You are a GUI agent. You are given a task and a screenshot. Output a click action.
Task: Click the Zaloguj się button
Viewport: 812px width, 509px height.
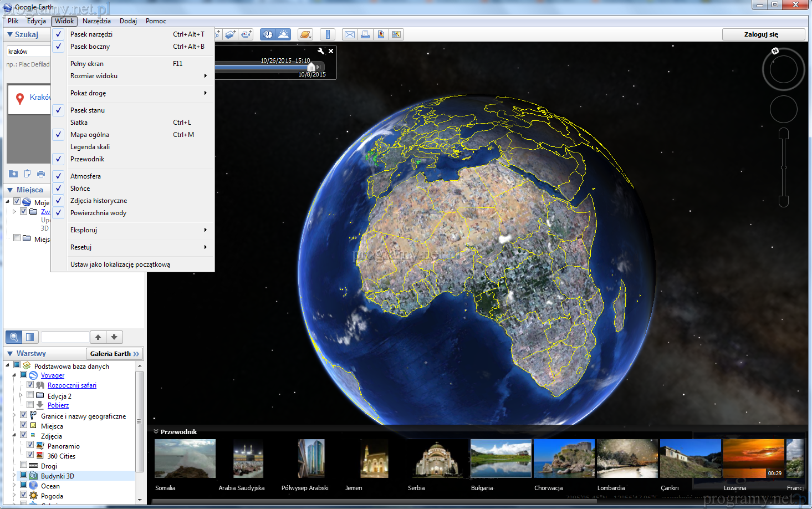tap(763, 34)
